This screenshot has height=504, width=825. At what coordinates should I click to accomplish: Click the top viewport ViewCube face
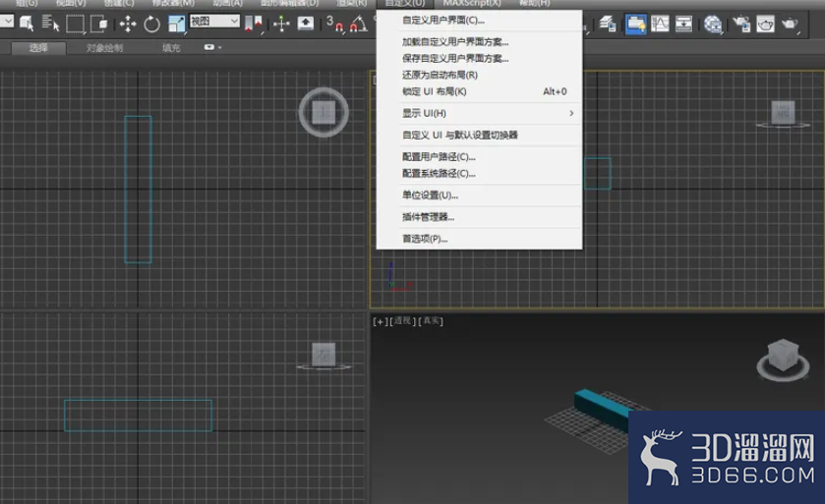tap(324, 112)
